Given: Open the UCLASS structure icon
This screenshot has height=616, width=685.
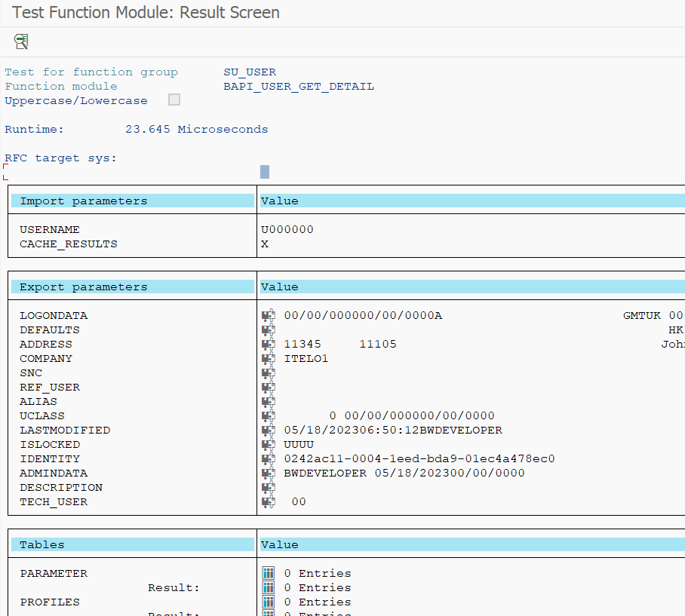Looking at the screenshot, I should 269,415.
